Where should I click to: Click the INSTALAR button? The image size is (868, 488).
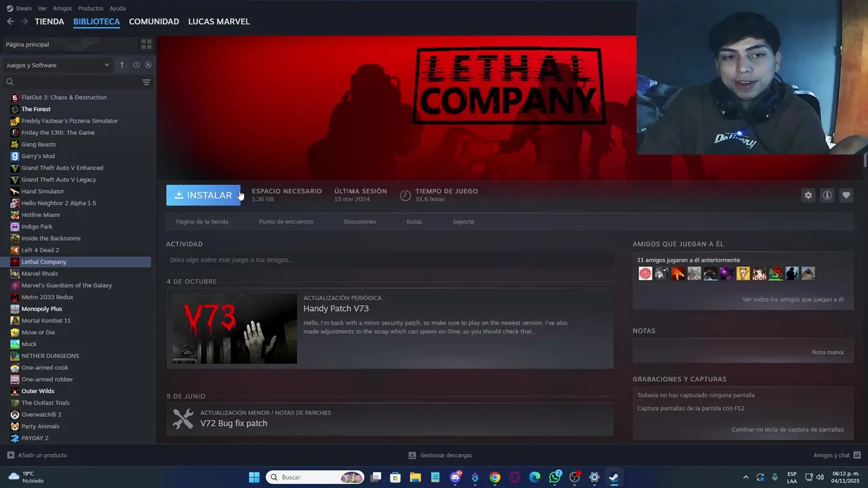pos(203,195)
